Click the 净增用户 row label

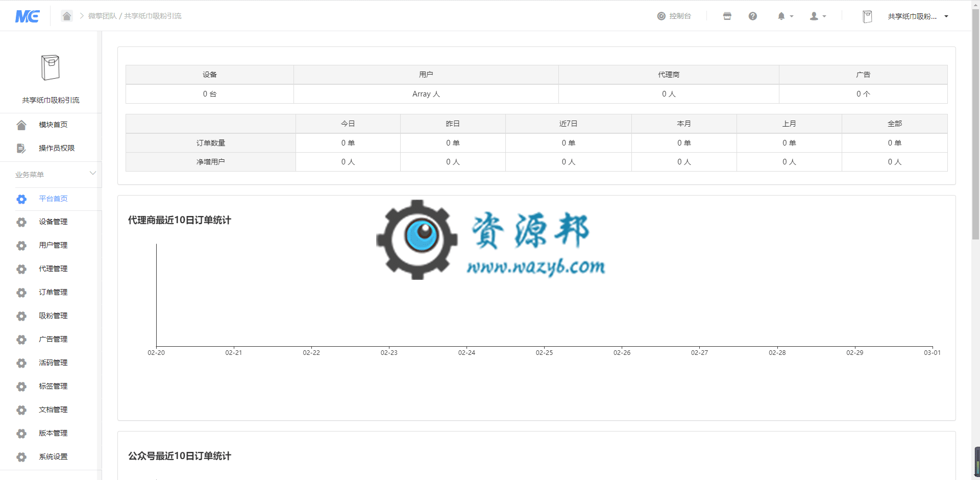[211, 162]
